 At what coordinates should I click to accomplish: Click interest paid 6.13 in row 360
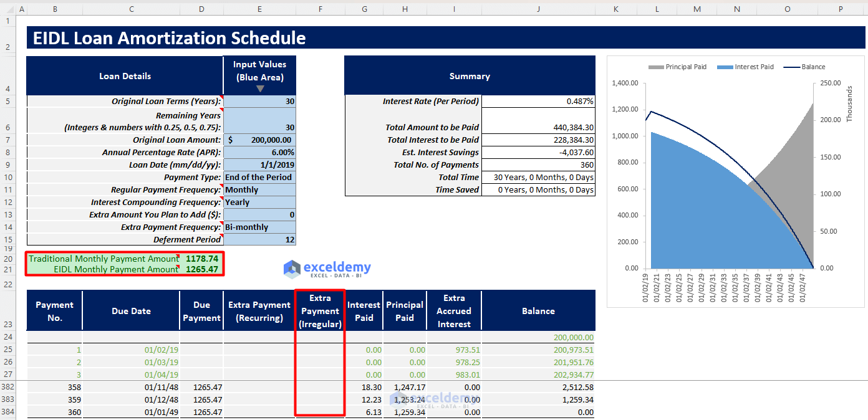tap(364, 412)
